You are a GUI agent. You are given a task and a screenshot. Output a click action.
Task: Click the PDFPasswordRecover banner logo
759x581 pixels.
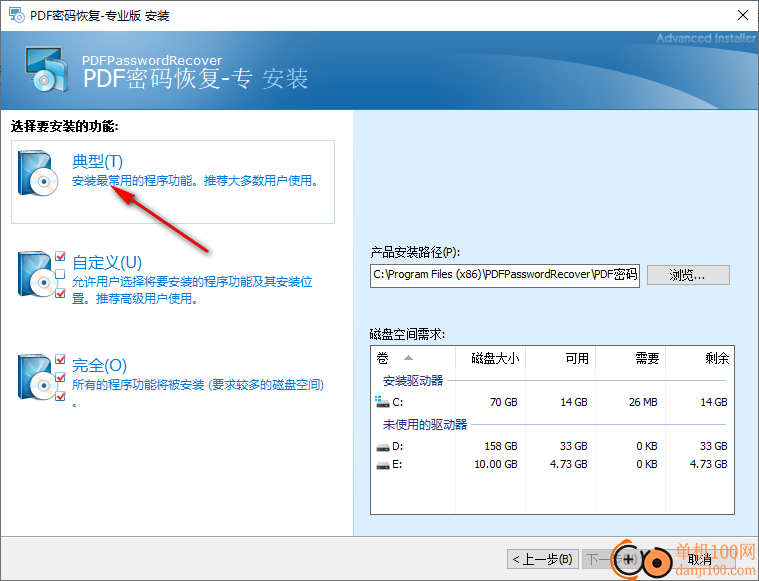[x=46, y=69]
